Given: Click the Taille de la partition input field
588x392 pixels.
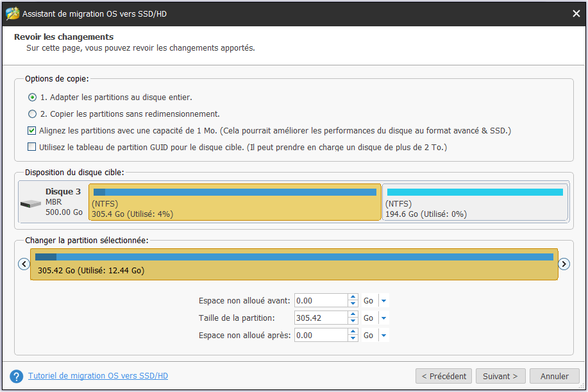Looking at the screenshot, I should (321, 318).
